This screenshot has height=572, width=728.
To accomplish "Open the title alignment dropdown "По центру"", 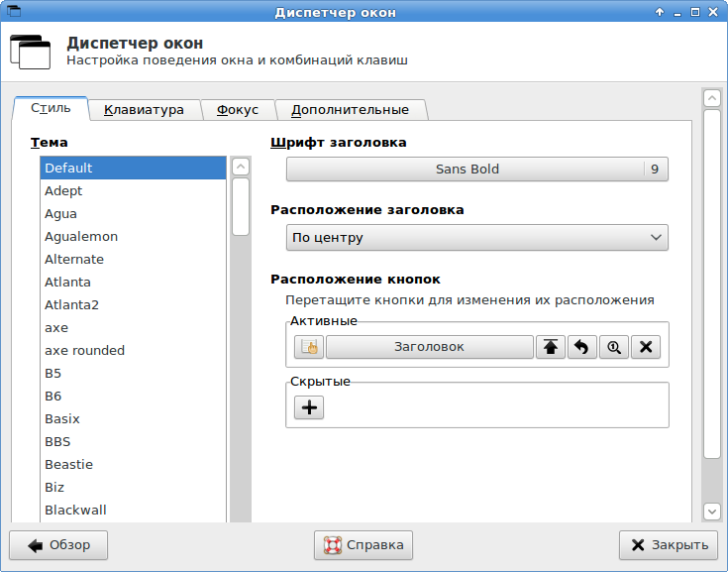I will [x=476, y=238].
